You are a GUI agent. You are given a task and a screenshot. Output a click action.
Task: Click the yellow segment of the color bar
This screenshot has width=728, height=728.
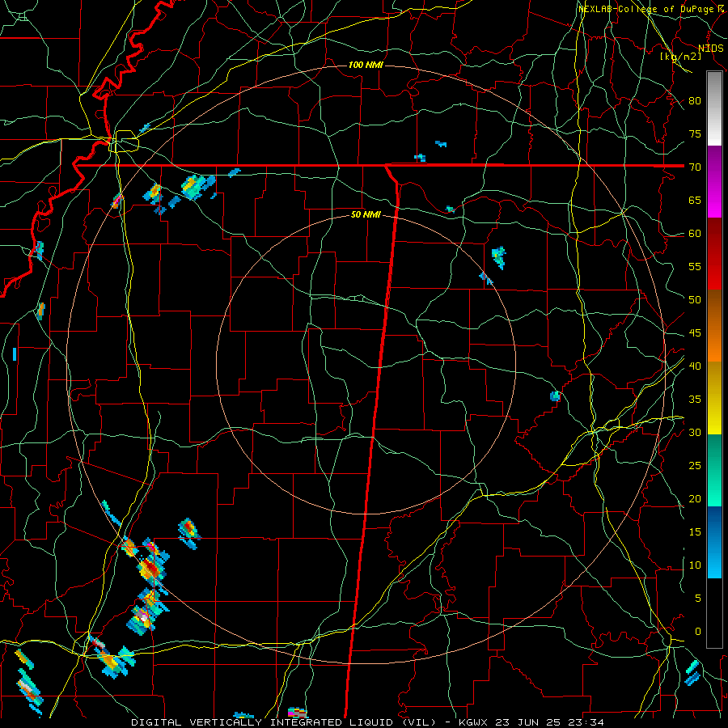point(714,398)
